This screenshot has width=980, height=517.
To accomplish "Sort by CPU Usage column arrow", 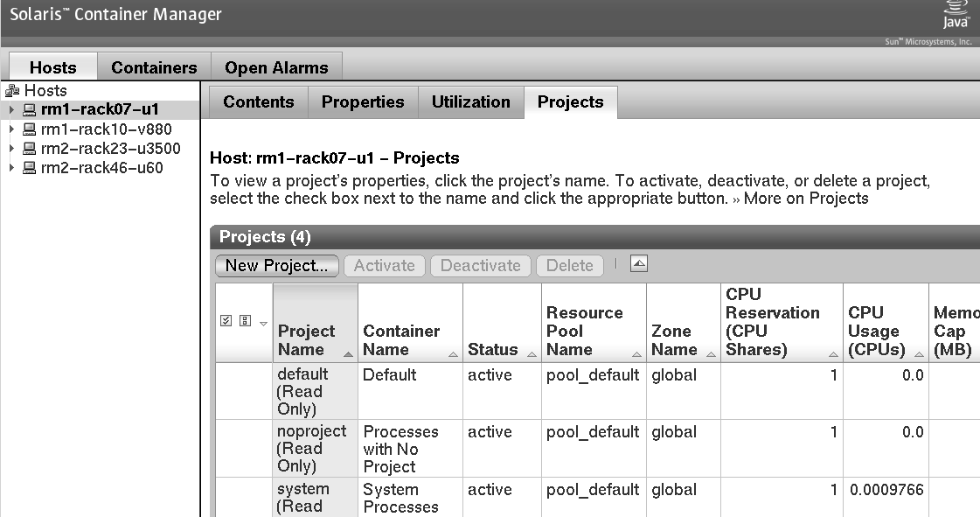I will point(919,354).
